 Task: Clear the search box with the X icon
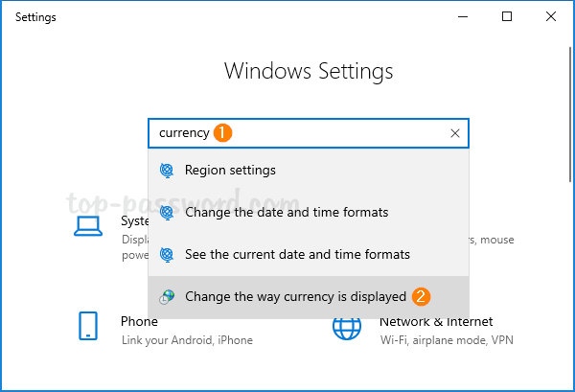(x=455, y=134)
